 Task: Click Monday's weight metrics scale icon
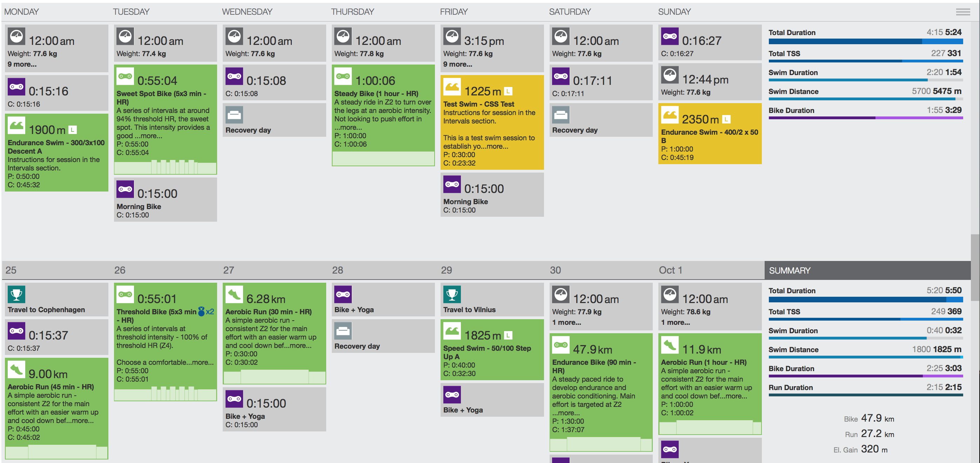pos(16,36)
